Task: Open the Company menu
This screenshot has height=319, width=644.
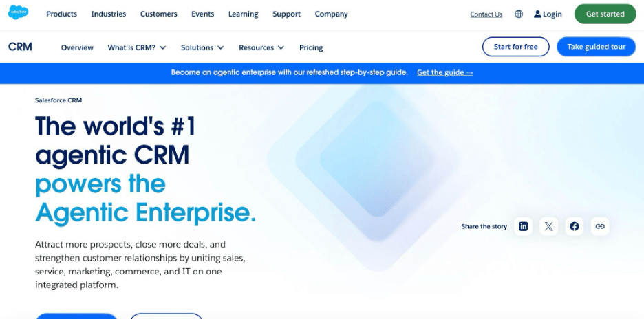Action: click(x=331, y=14)
